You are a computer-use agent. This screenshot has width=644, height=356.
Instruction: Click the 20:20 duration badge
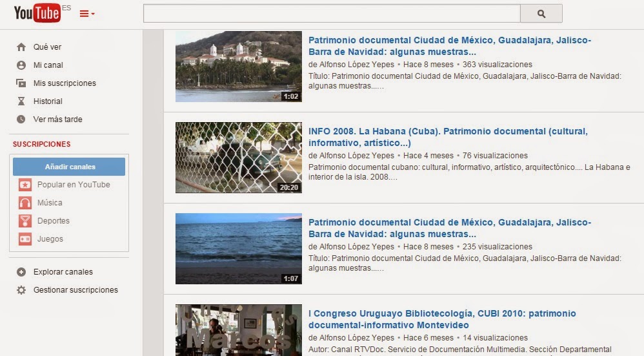289,187
